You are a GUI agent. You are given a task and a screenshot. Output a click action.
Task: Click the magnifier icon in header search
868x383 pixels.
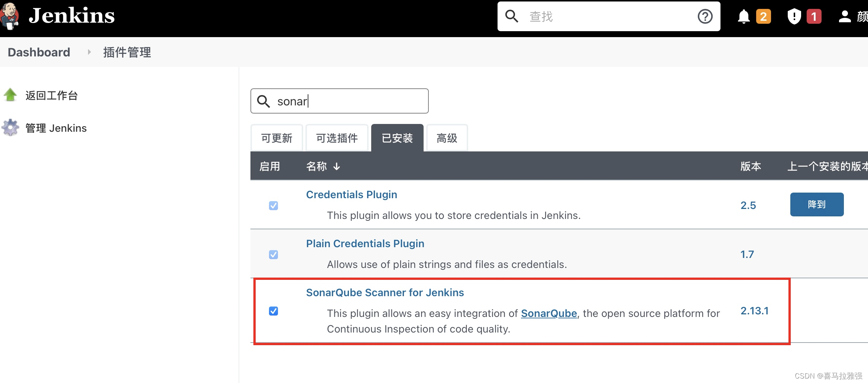coord(512,16)
